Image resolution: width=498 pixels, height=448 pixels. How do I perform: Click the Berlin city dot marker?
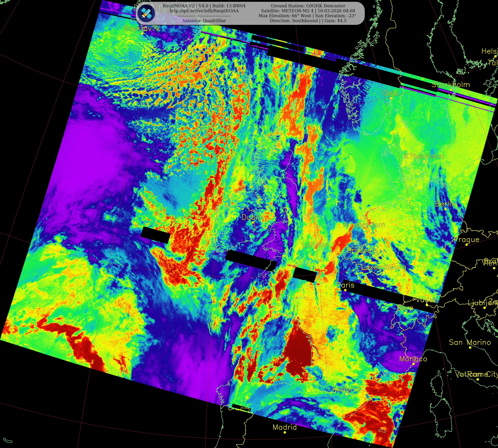point(445,209)
